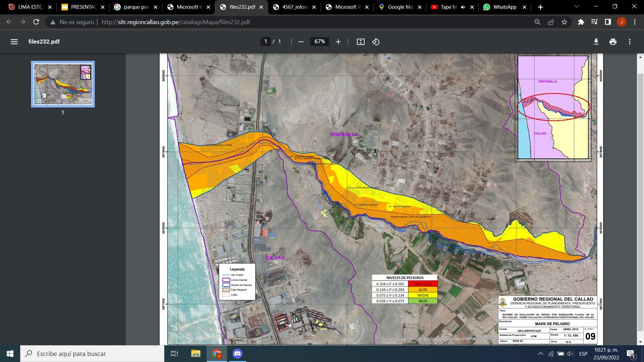Reload the current page
Screen dimensions: 644x362
(36, 22)
